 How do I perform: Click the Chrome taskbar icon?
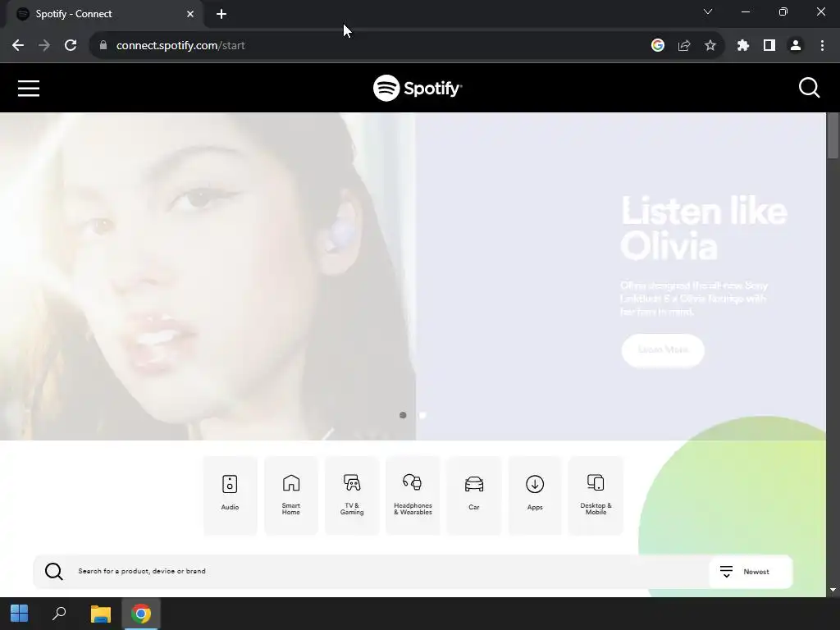141,614
